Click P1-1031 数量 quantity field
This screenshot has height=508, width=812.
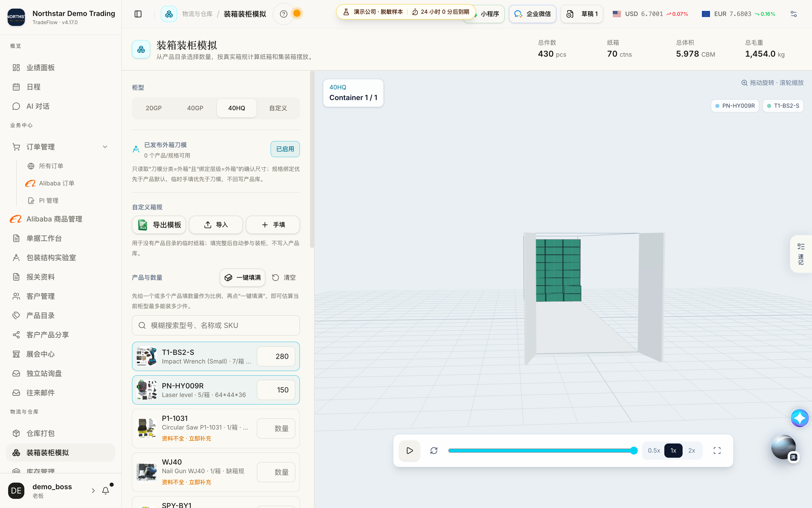276,428
